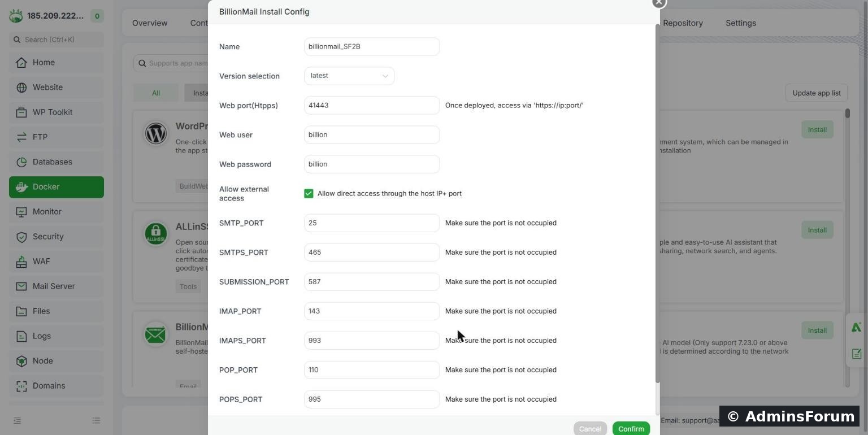Uncheck Allow direct access through host IP
This screenshot has height=435, width=868.
click(309, 194)
